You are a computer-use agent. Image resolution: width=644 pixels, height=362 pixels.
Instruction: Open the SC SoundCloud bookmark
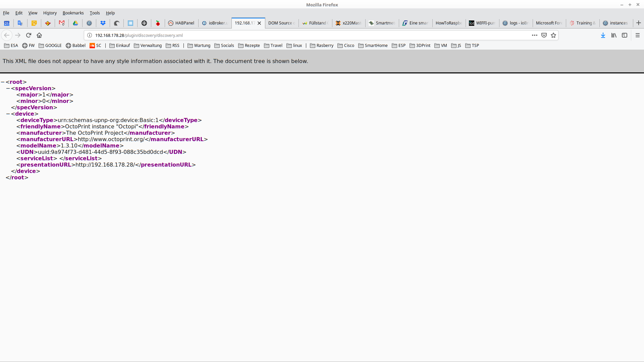[96, 46]
